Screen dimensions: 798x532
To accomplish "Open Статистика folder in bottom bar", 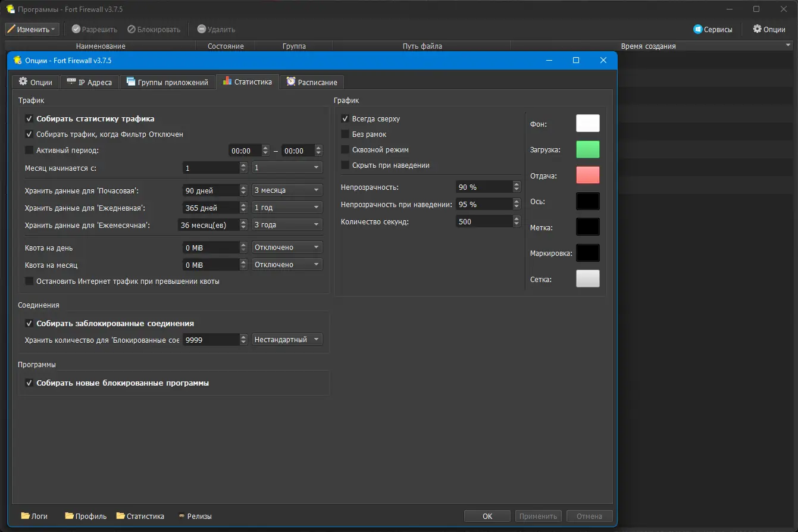I will pos(140,516).
